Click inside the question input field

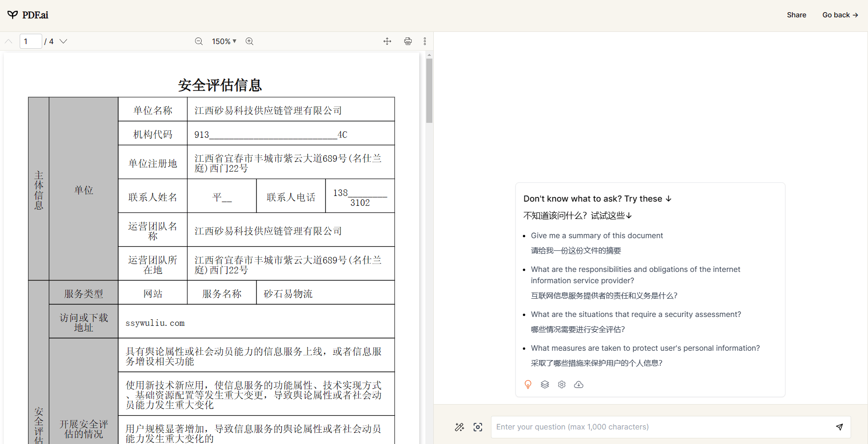(657, 427)
